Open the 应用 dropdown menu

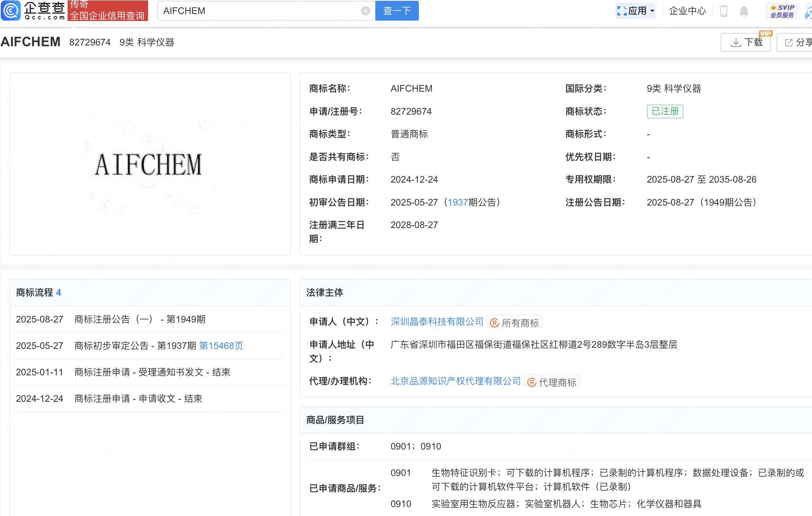tap(636, 10)
